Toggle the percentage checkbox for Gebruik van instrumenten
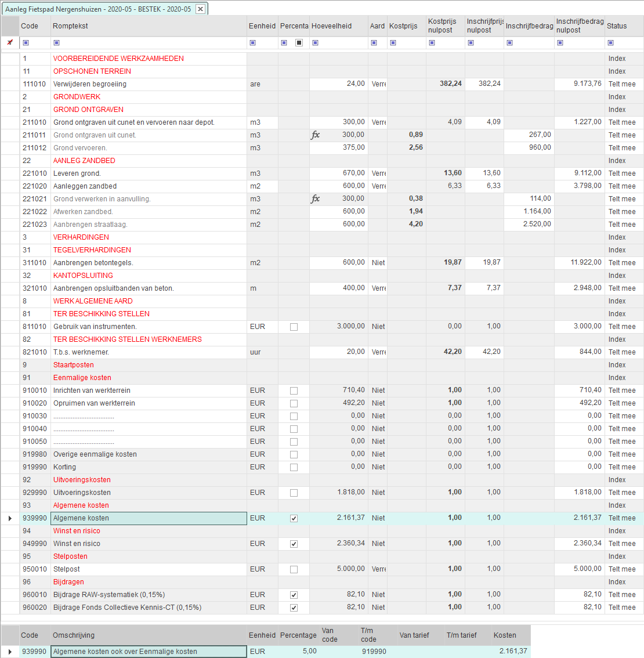The width and height of the screenshot is (644, 658). point(294,327)
